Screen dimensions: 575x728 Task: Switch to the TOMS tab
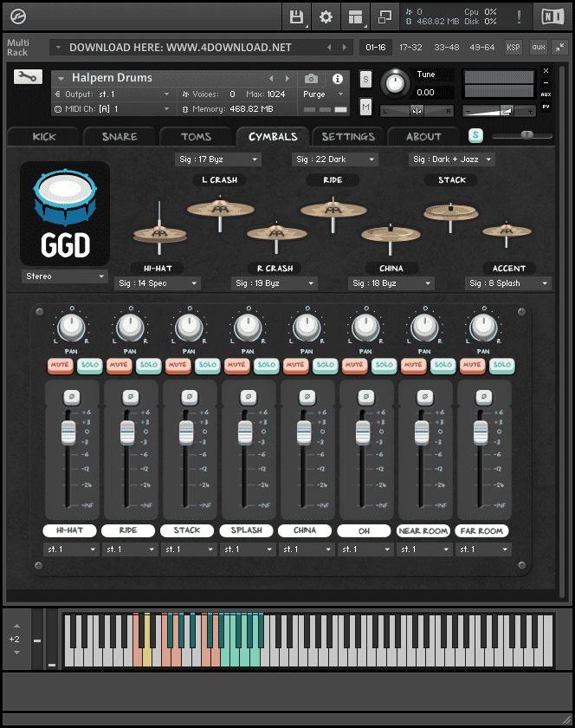[x=196, y=137]
